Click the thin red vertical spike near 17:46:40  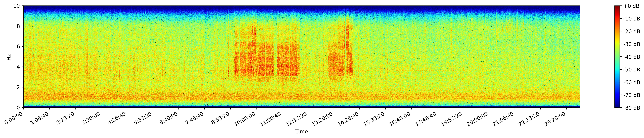coord(440,53)
